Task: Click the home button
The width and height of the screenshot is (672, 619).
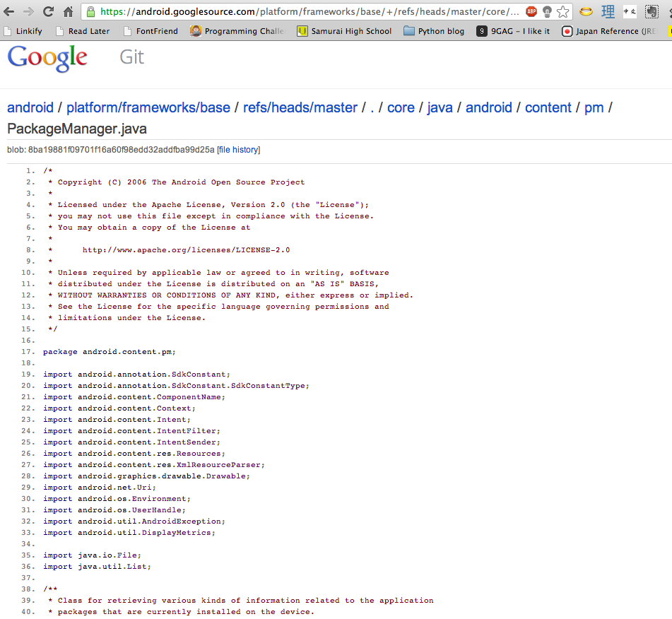Action: 67,11
